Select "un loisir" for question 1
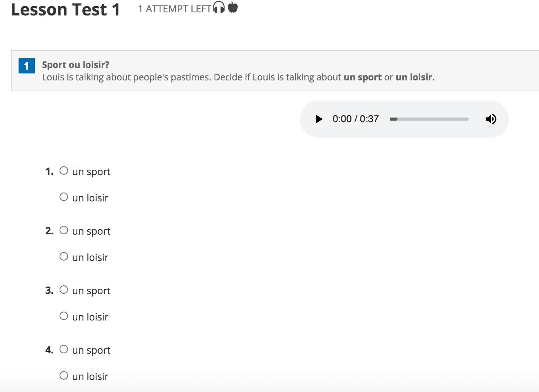The image size is (539, 392). coord(64,197)
